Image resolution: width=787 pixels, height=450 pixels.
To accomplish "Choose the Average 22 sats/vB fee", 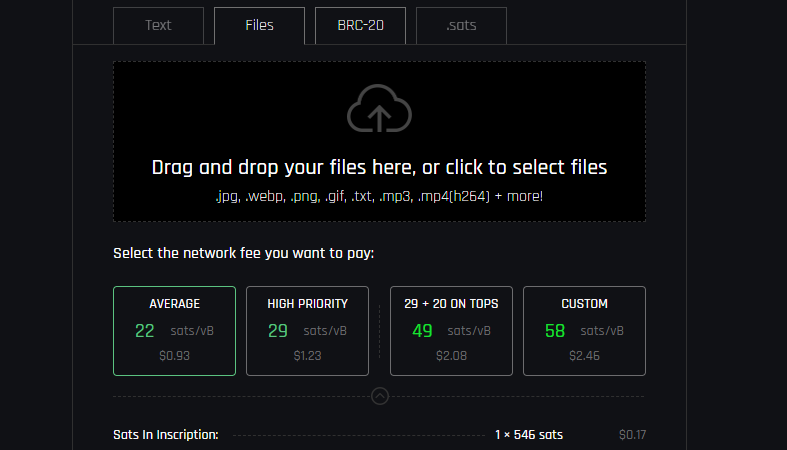I will click(x=175, y=331).
